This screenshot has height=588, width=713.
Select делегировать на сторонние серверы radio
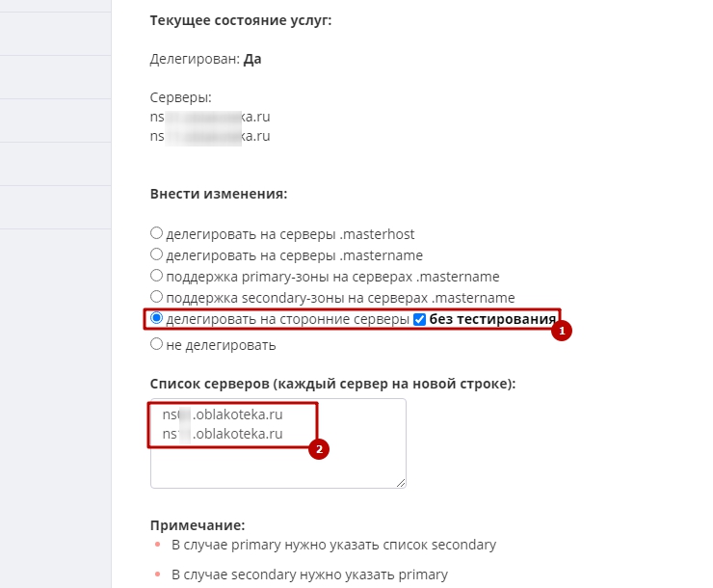point(157,320)
